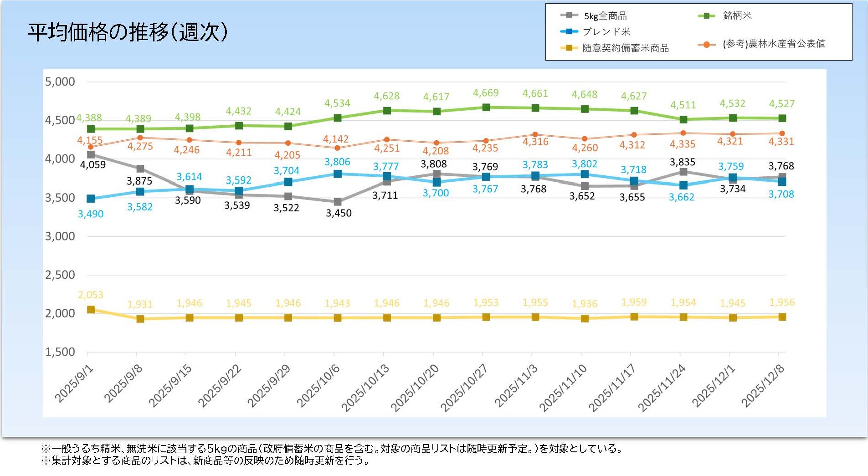Click the 1,500 value on vertical axis
This screenshot has width=868, height=476.
click(x=60, y=352)
